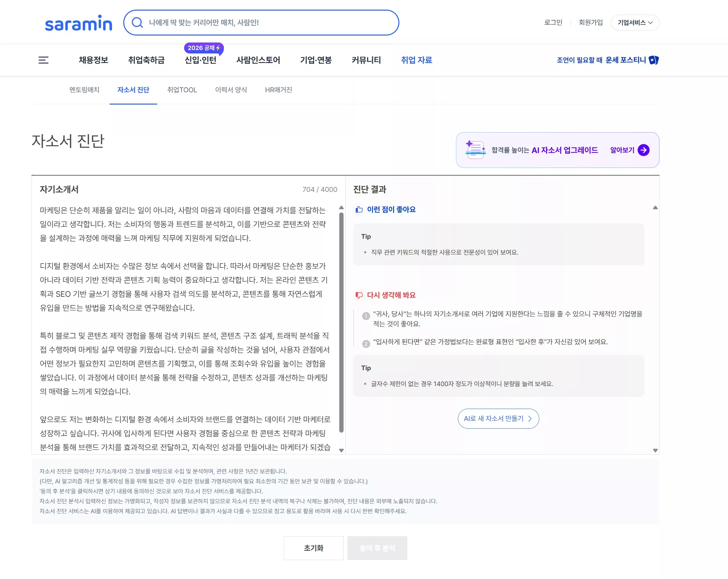The width and height of the screenshot is (728, 579).
Task: Click the saramin logo
Action: 78,23
